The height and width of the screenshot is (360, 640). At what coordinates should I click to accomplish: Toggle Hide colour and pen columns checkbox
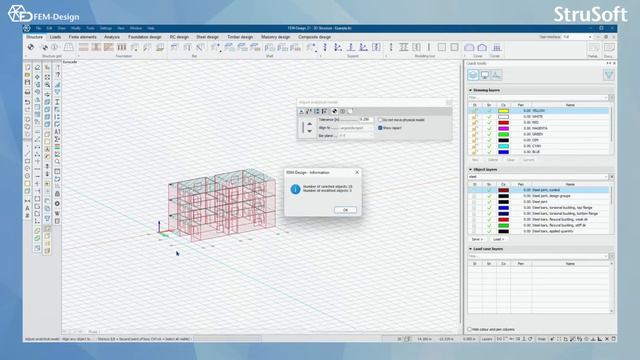click(x=470, y=329)
